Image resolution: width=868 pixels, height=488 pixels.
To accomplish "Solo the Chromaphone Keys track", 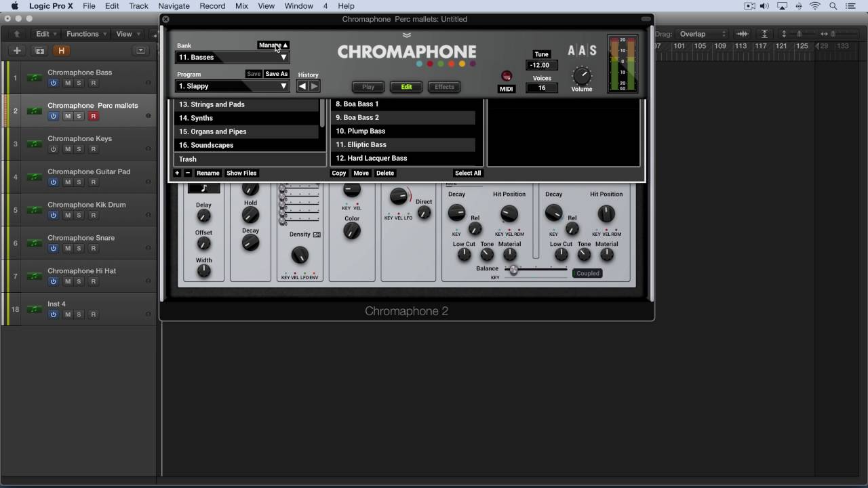I will click(x=79, y=149).
